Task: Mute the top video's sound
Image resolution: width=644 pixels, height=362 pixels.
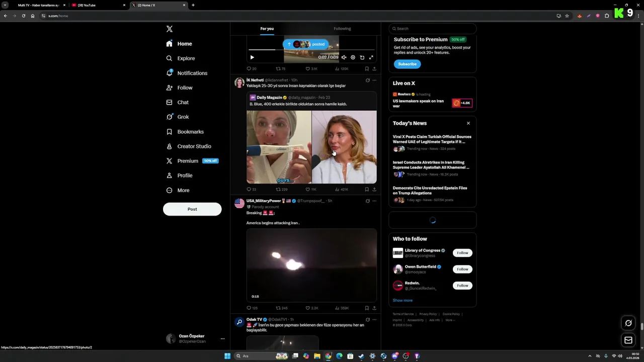Action: [344, 57]
